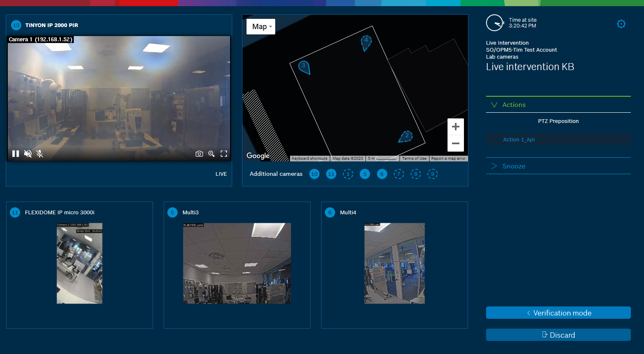Image resolution: width=644 pixels, height=354 pixels.
Task: Open the Multi3 camera thumbnail
Action: (x=237, y=263)
